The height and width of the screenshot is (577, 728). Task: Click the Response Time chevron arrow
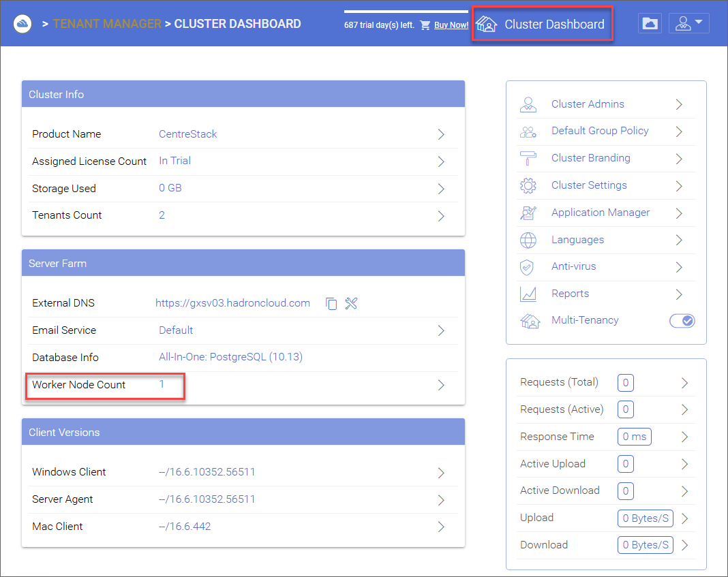pyautogui.click(x=684, y=437)
